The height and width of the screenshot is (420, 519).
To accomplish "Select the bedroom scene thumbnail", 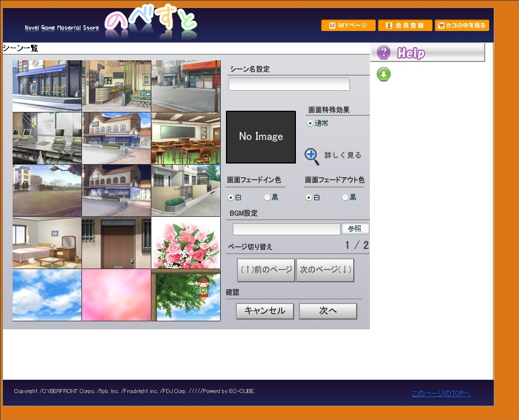I will tap(47, 243).
